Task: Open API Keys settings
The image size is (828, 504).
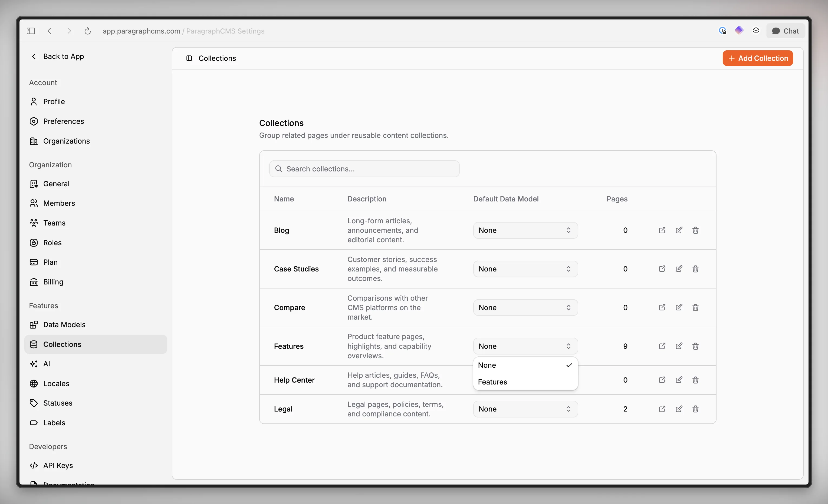Action: (96, 465)
